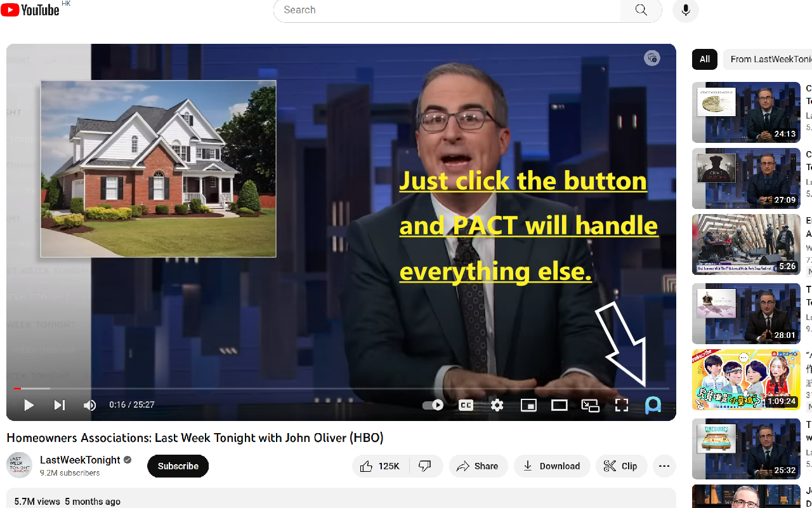Toggle the autoplay switch in player controls
The image size is (812, 508).
433,405
